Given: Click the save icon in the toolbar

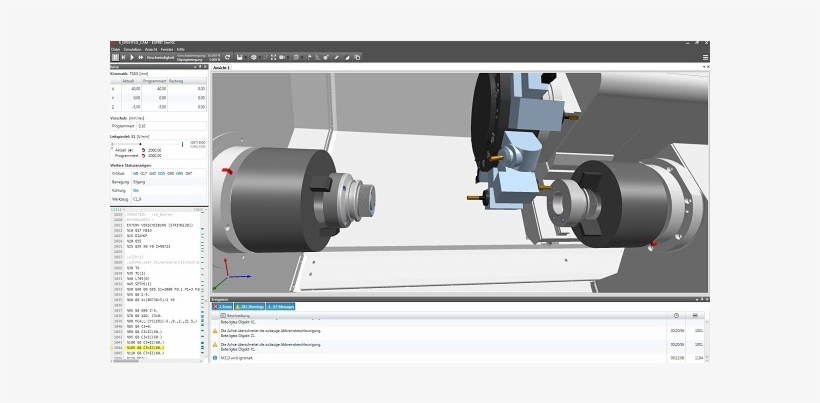Looking at the screenshot, I should [239, 57].
